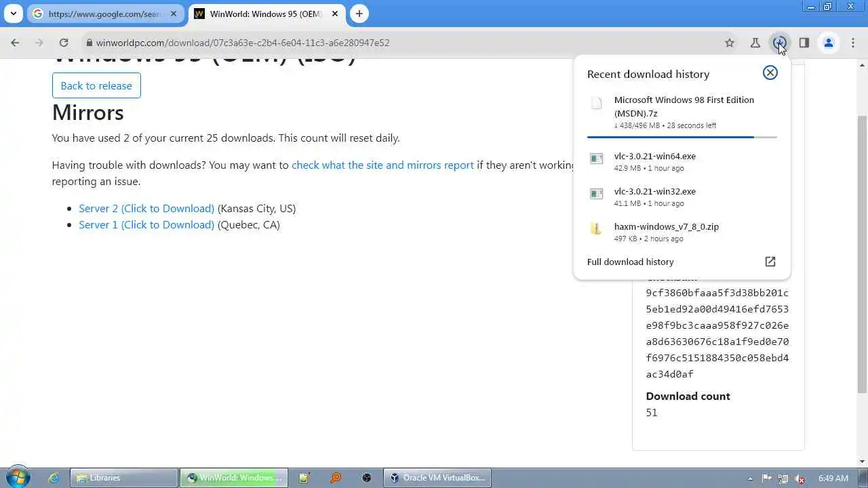Screen dimensions: 868x488
Task: Switch to Oracle VM VirtualBox window
Action: pos(437,478)
